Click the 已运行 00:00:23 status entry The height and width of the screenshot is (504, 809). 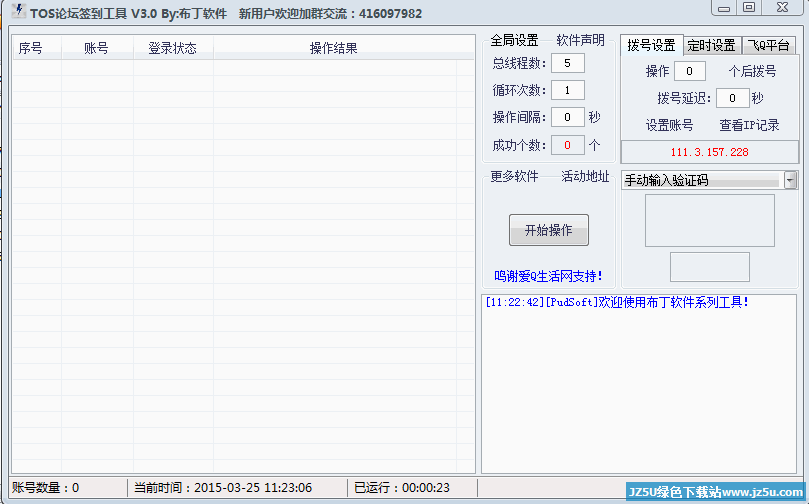pos(402,487)
